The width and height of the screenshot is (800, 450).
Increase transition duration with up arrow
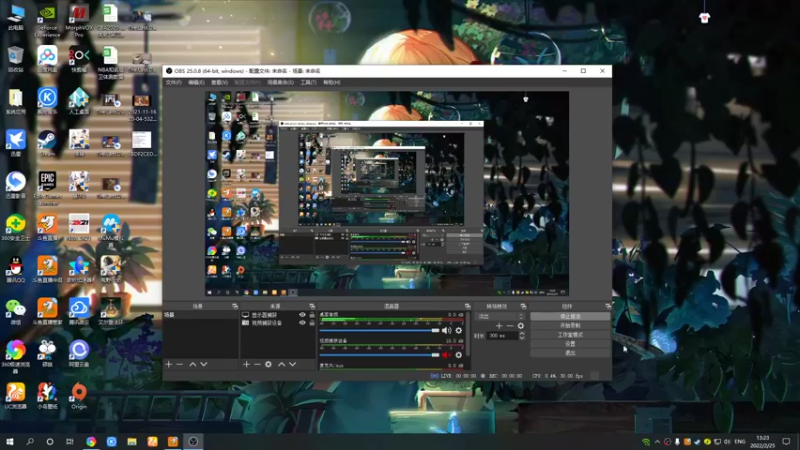pos(521,334)
